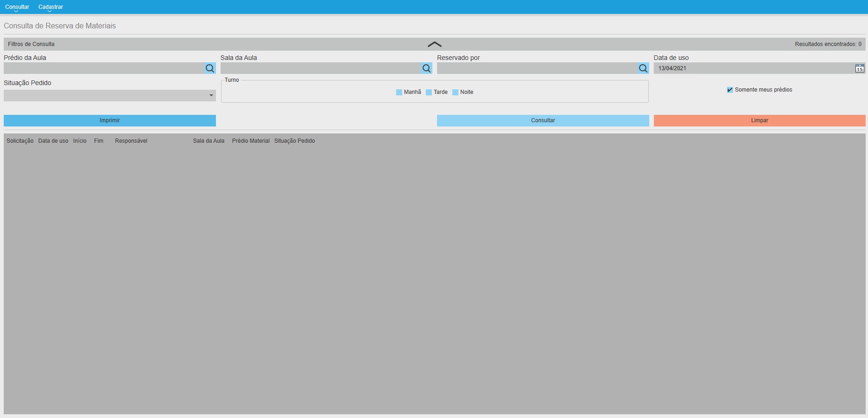Viewport: 868px width, 418px height.
Task: Sort by the Prédio Material column header
Action: point(251,141)
